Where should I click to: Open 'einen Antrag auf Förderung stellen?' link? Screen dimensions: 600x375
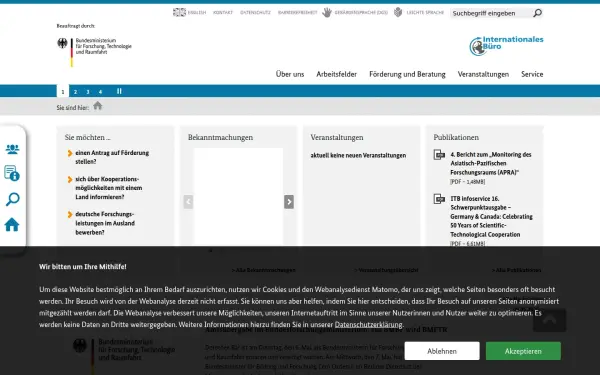coord(112,157)
